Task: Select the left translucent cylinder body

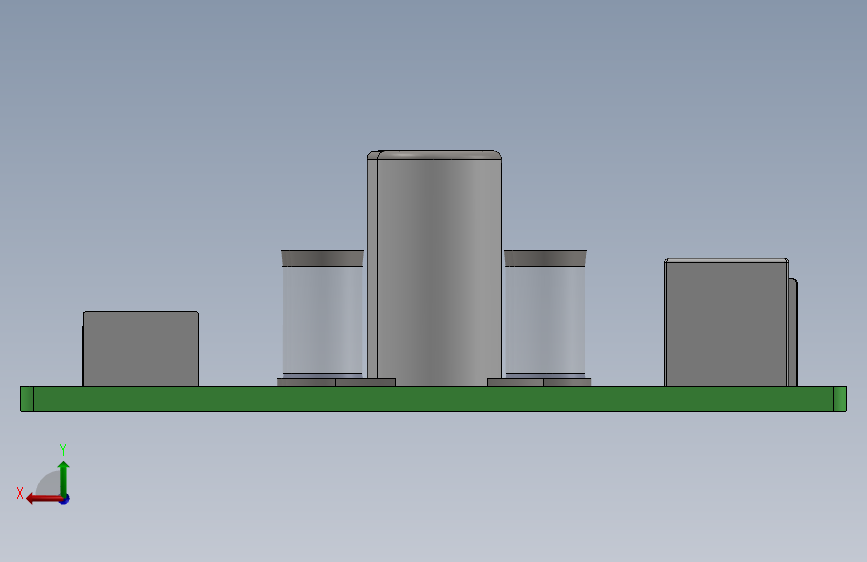Action: 323,321
